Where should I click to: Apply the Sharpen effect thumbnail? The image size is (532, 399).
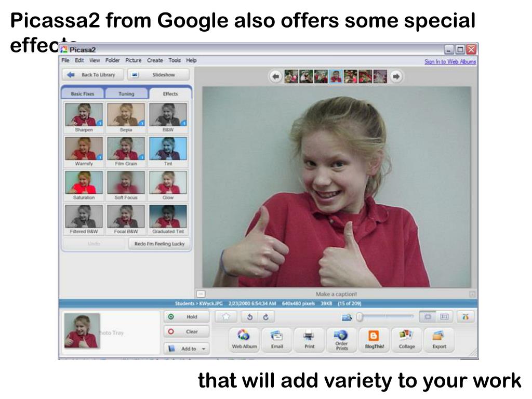[84, 115]
